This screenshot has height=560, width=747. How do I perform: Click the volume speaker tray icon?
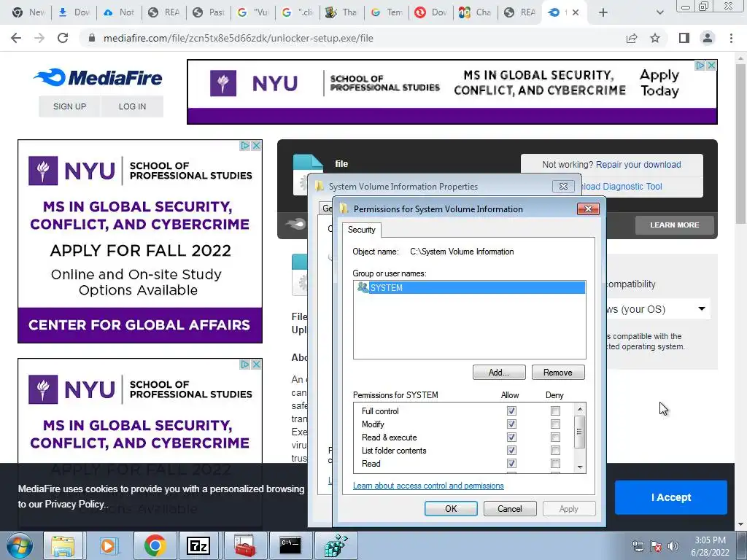coord(673,546)
